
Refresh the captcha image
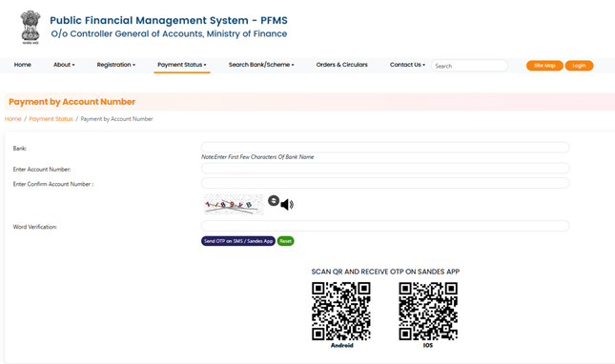pyautogui.click(x=274, y=201)
